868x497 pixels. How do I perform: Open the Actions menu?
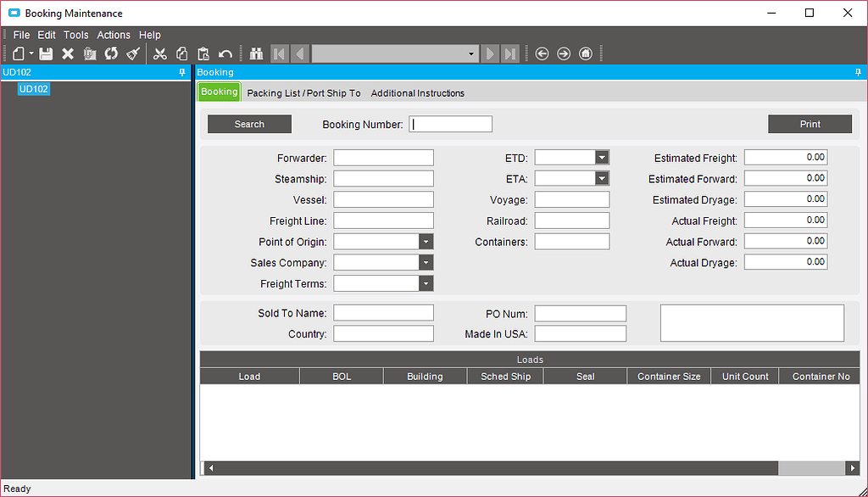[113, 35]
